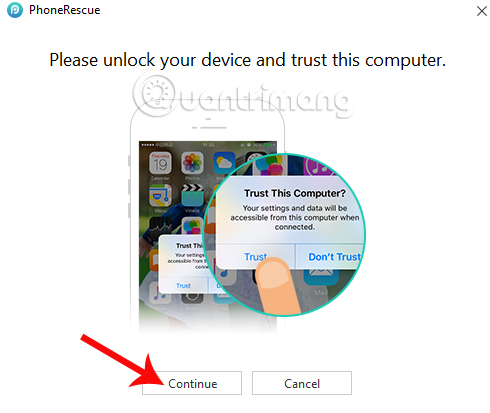Click the Cancel button
This screenshot has height=413, width=490.
point(302,383)
